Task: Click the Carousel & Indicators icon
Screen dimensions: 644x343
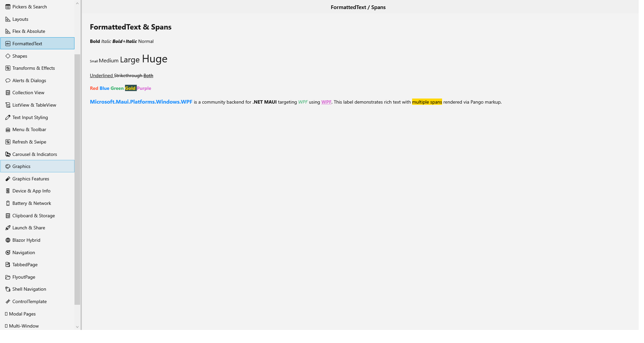Action: 8,154
